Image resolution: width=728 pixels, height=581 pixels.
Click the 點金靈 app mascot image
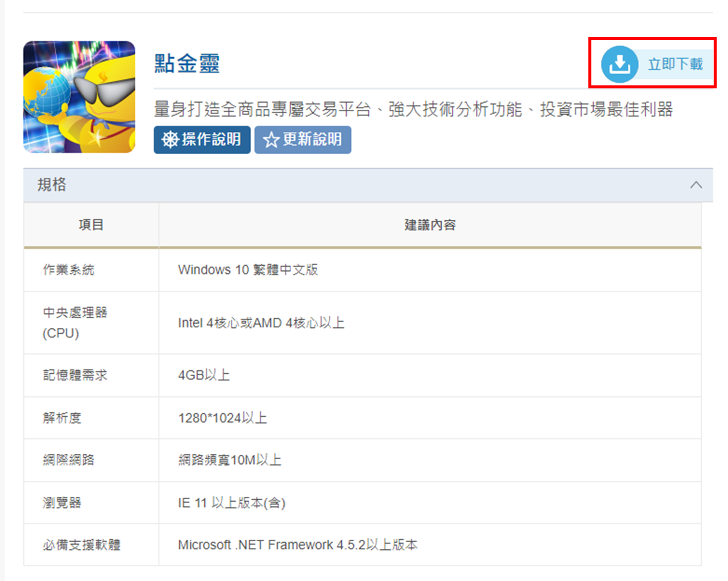pos(79,97)
